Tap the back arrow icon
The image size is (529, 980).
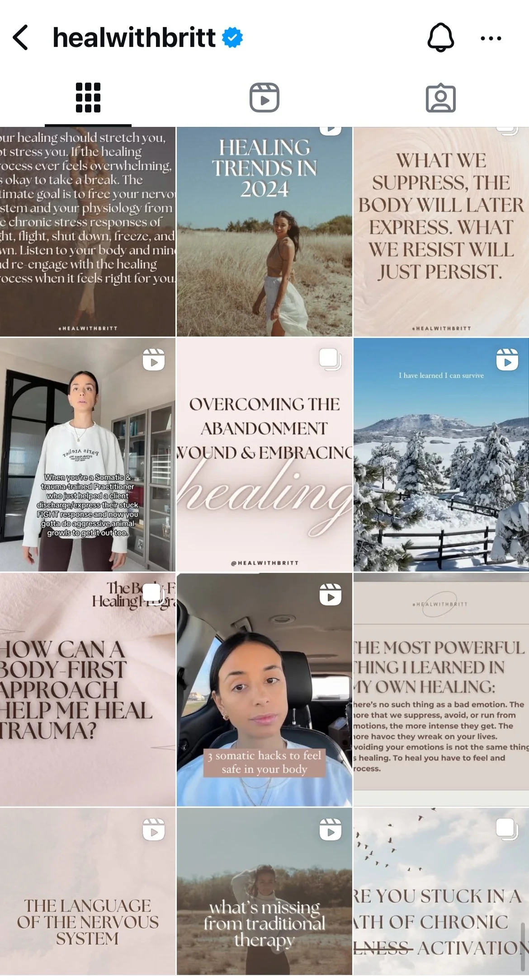(x=21, y=38)
